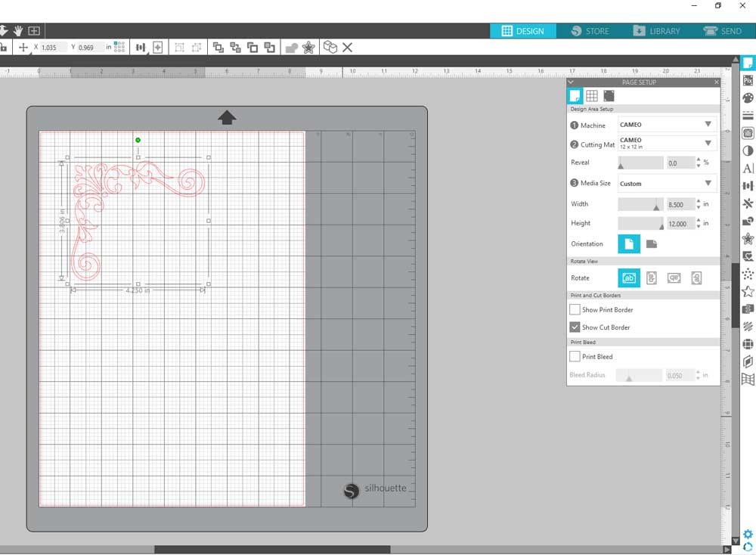Open the Fill color palette panel

point(748,98)
